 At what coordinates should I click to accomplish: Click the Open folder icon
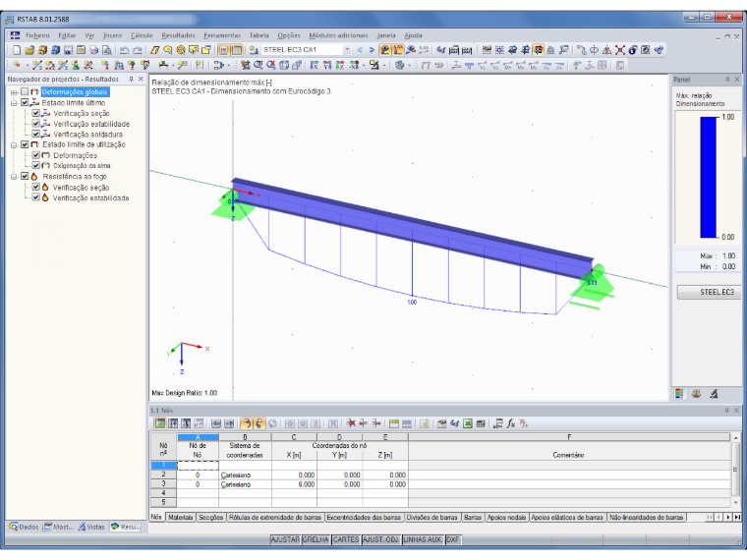click(x=29, y=50)
